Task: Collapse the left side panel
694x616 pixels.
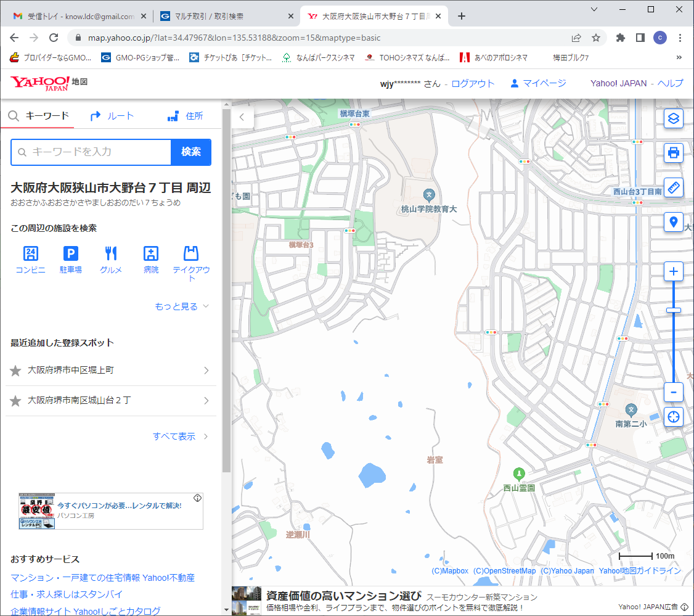Action: 242,117
